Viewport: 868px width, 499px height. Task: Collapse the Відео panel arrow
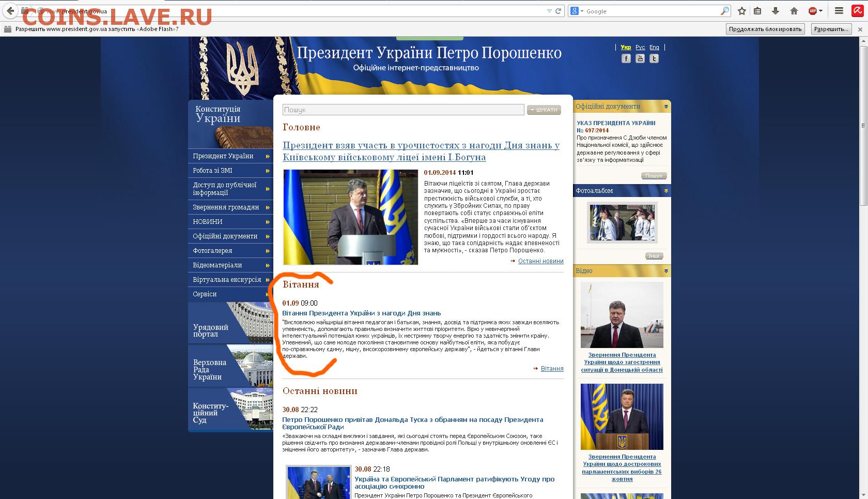[x=666, y=271]
